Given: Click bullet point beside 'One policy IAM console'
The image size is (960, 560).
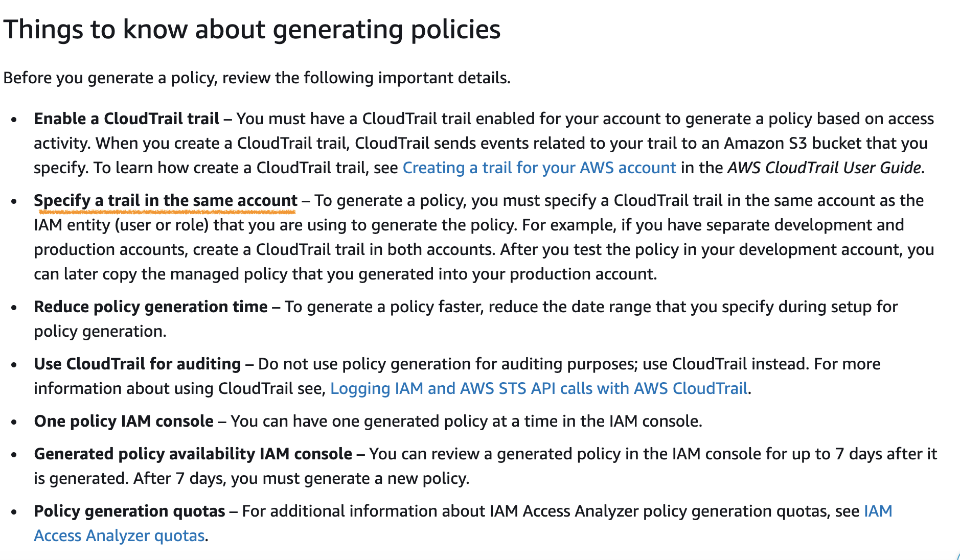Looking at the screenshot, I should point(15,422).
